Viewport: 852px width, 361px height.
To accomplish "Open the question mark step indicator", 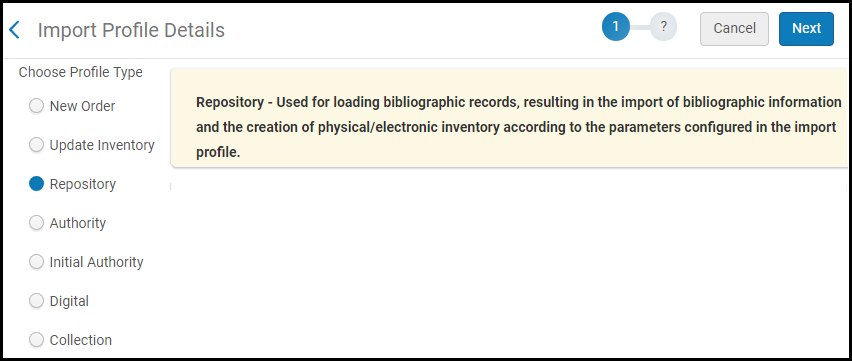I will (663, 27).
